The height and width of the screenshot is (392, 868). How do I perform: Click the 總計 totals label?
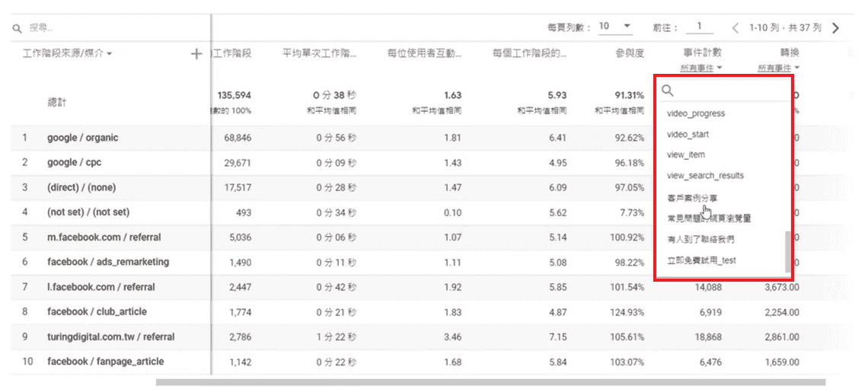(x=57, y=103)
